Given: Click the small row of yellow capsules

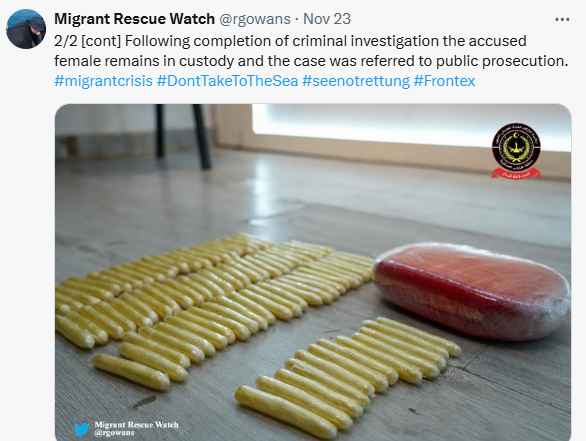Looking at the screenshot, I should (x=348, y=376).
